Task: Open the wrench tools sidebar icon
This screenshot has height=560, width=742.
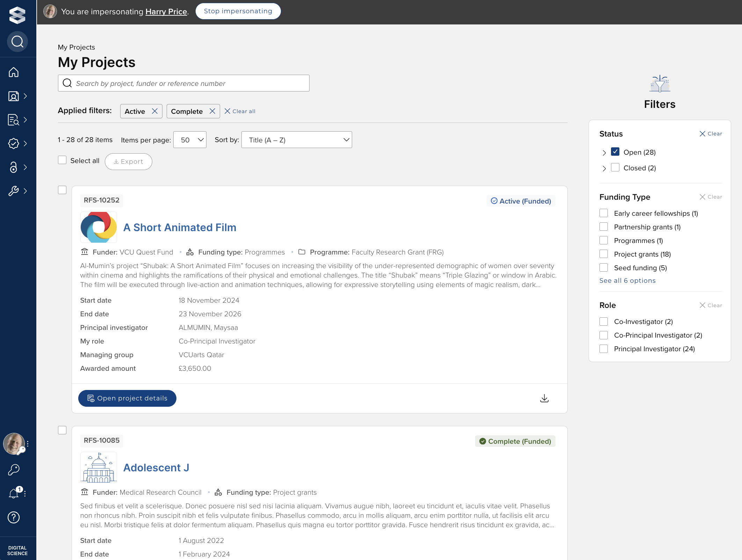Action: point(14,191)
